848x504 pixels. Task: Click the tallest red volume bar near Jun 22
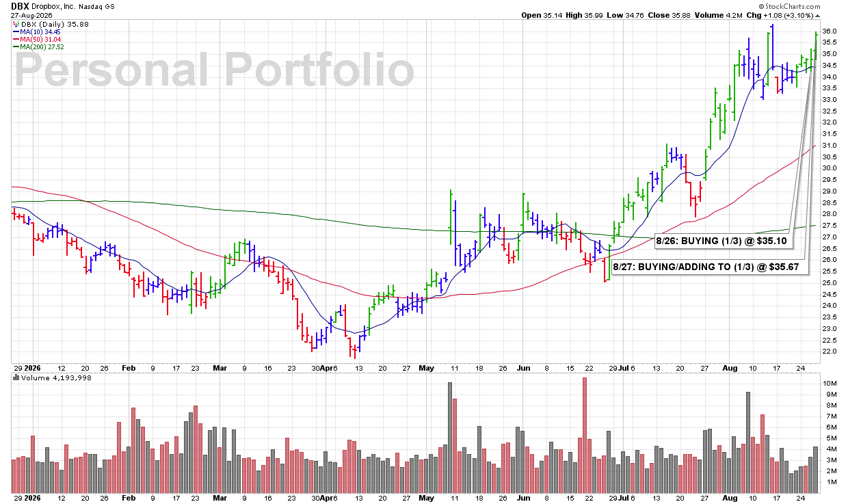point(585,436)
